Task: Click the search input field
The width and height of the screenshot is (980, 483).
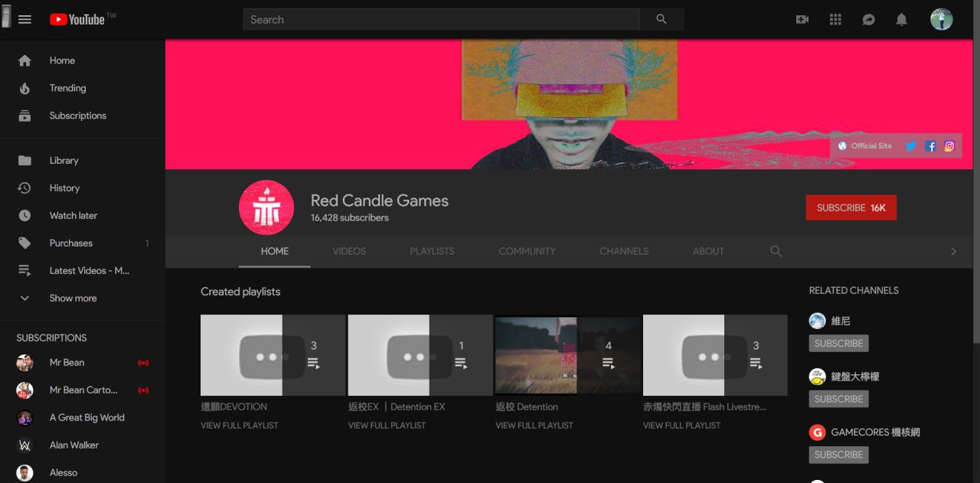Action: coord(442,19)
